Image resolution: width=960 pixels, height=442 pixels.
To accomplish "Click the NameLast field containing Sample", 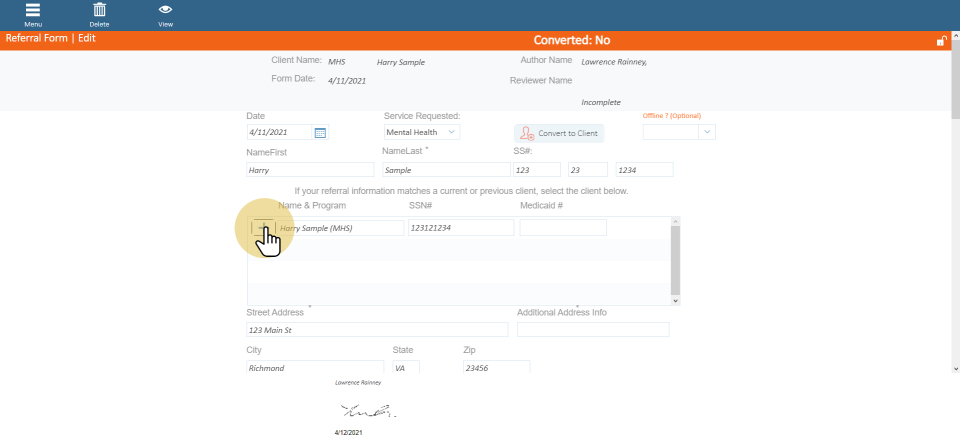I will pyautogui.click(x=445, y=170).
